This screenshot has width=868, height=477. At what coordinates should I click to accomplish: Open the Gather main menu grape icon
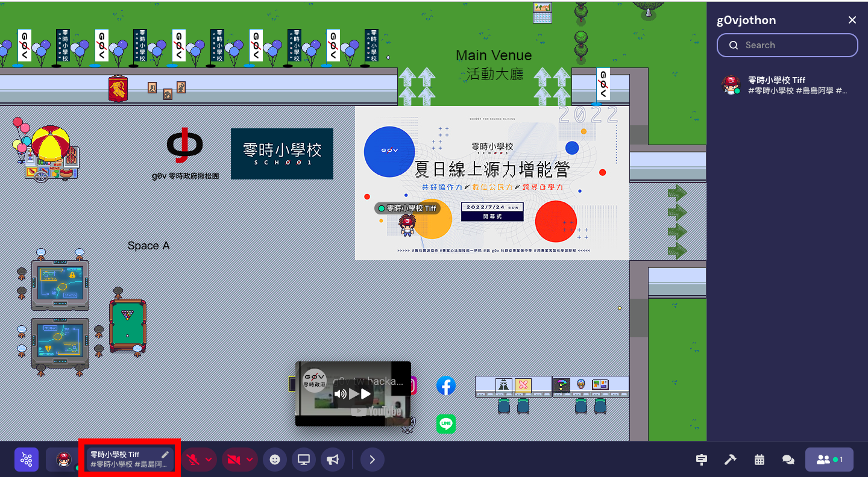(27, 460)
